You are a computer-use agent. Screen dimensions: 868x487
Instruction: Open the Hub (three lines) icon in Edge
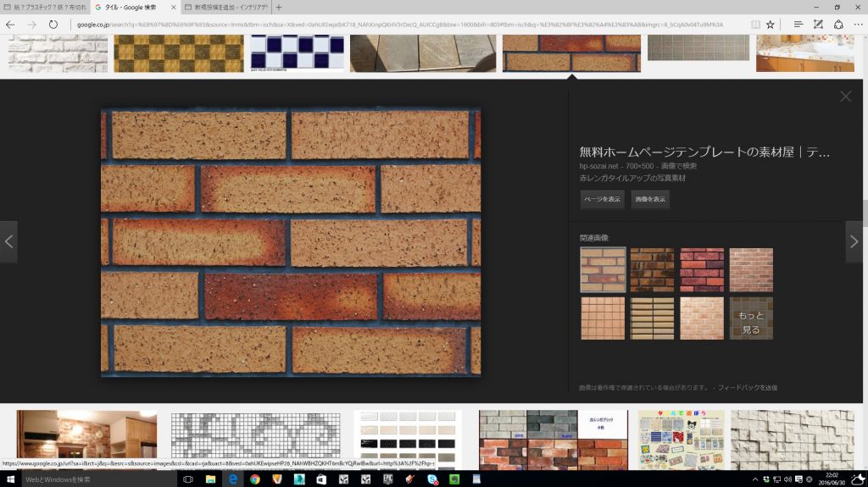click(x=798, y=25)
